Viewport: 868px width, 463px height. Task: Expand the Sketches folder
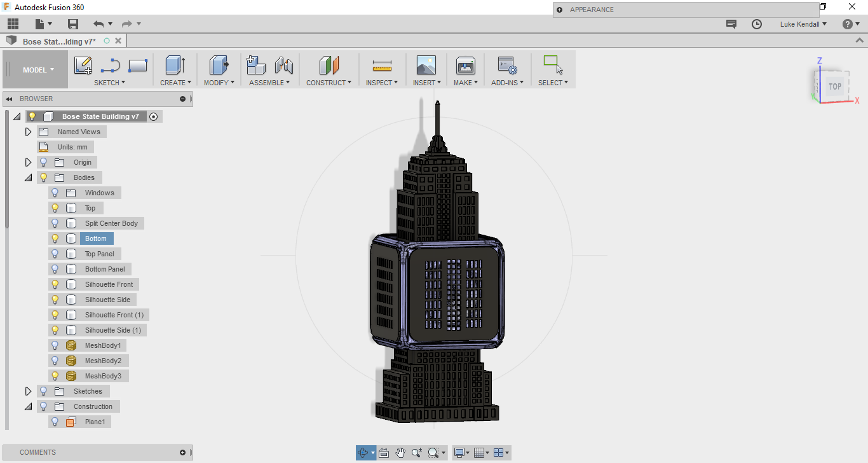(x=28, y=391)
